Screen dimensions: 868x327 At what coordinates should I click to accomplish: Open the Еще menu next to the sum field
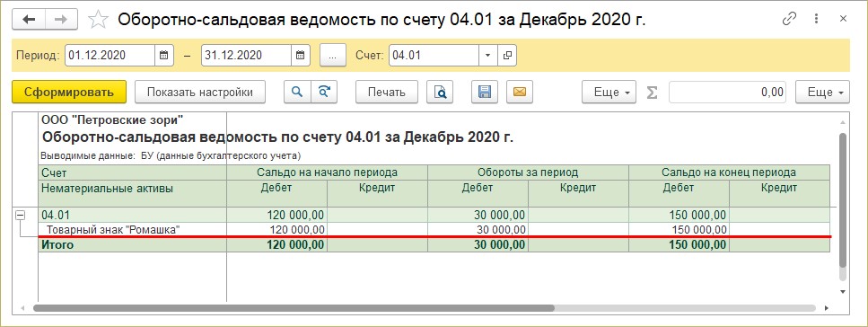click(x=822, y=92)
